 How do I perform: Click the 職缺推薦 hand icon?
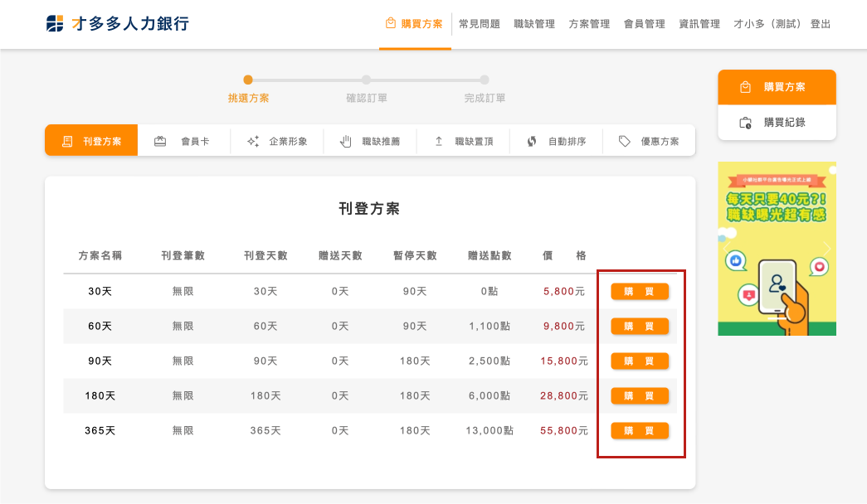[346, 141]
